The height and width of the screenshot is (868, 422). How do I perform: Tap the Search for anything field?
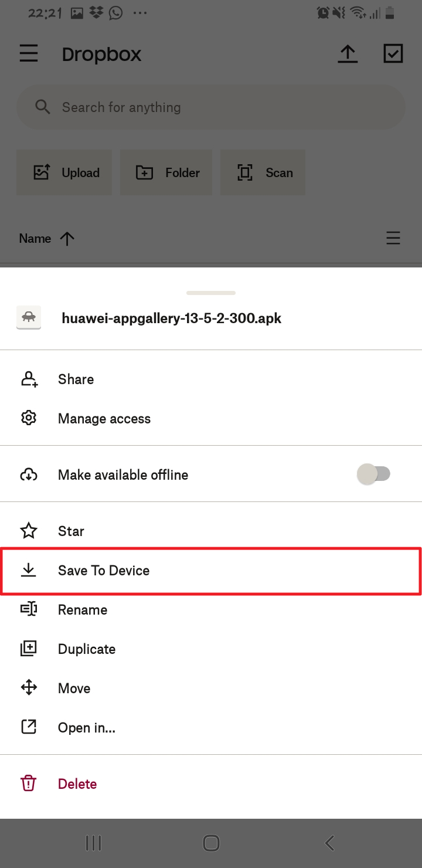(211, 107)
